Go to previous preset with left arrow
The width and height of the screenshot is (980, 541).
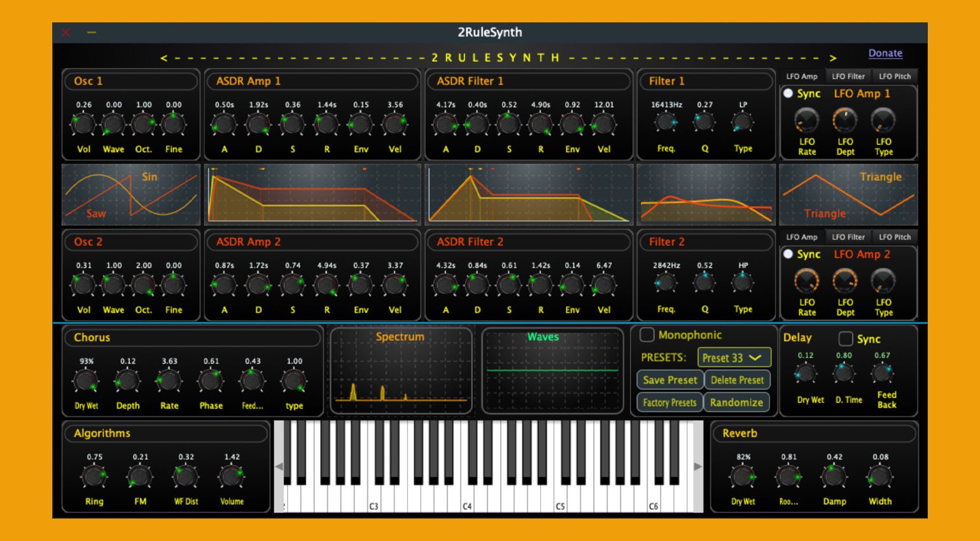(164, 58)
